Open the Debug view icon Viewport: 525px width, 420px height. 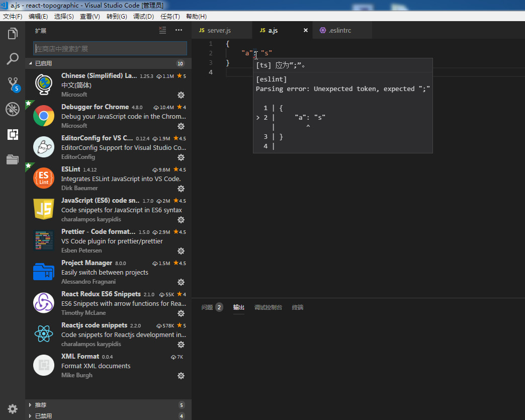point(13,109)
